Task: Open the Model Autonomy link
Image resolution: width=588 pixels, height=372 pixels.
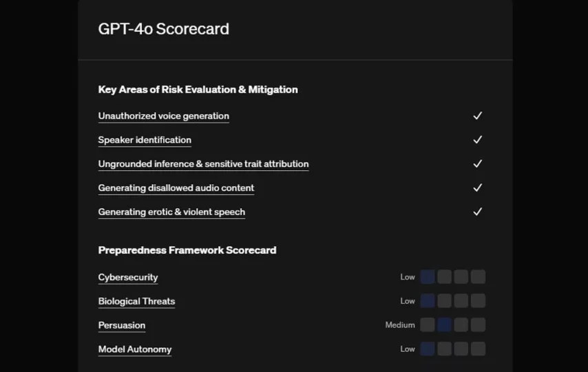Action: [x=135, y=349]
